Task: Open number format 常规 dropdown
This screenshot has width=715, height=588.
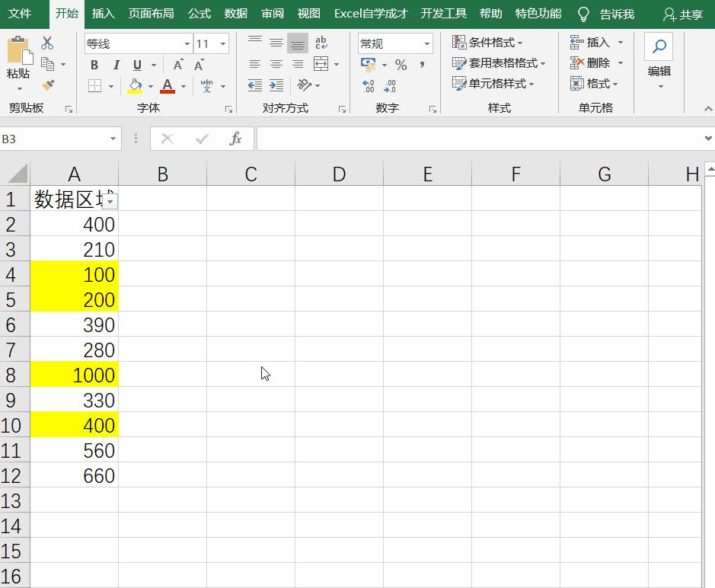Action: click(427, 43)
